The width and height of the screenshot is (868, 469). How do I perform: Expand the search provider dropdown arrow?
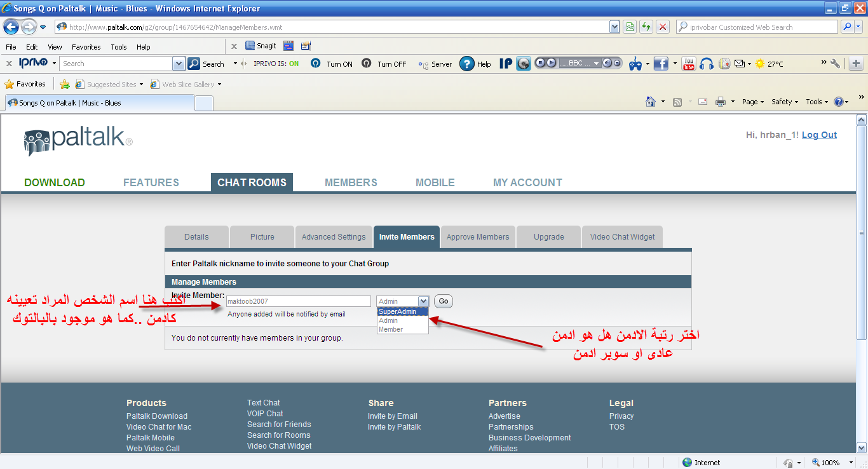859,27
